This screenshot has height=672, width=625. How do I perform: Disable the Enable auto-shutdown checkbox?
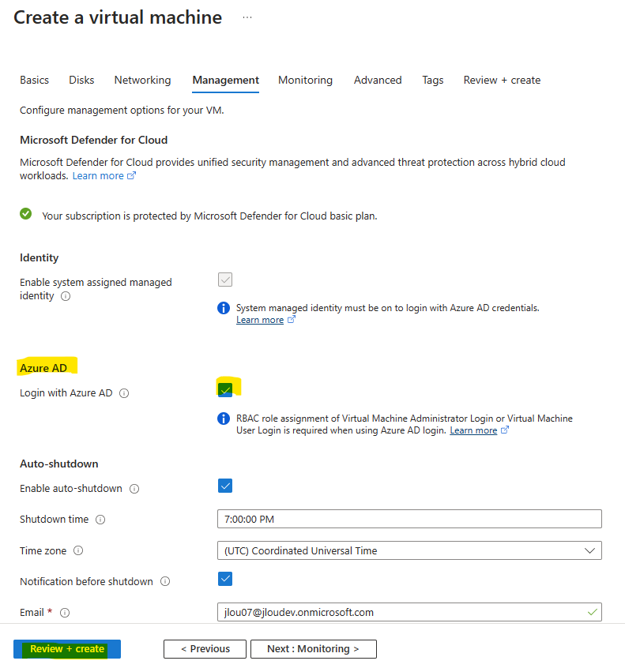(225, 486)
